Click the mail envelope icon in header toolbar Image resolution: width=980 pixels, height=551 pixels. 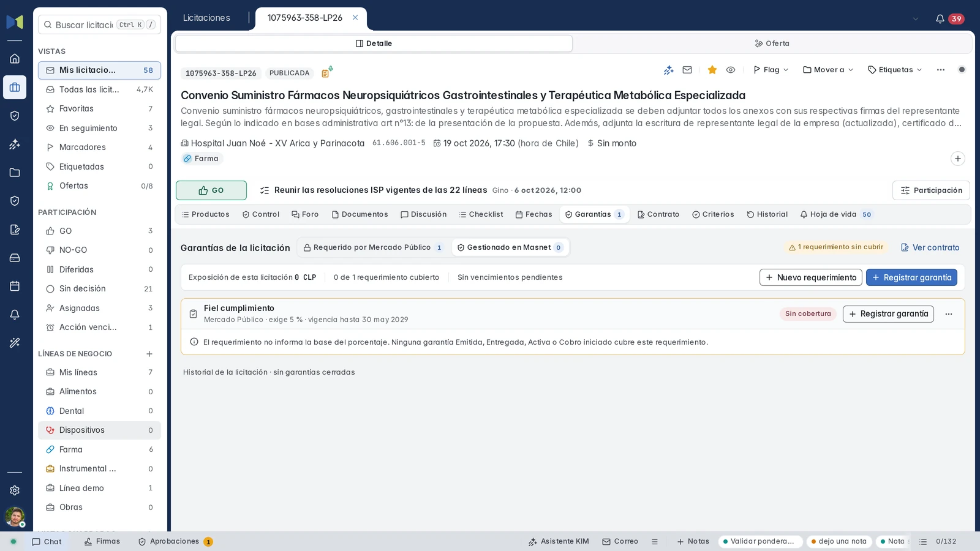(687, 70)
